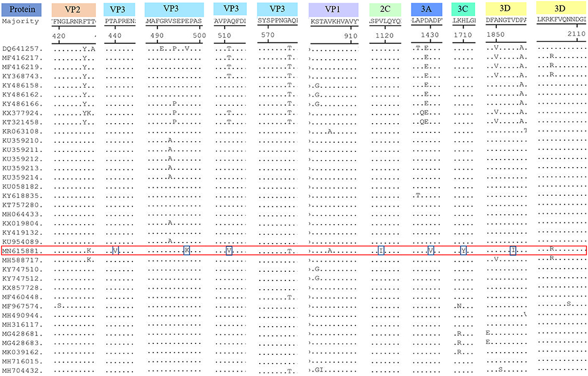This screenshot has width=588, height=376.
Task: Click the orange VP2 protein label
Action: (73, 9)
